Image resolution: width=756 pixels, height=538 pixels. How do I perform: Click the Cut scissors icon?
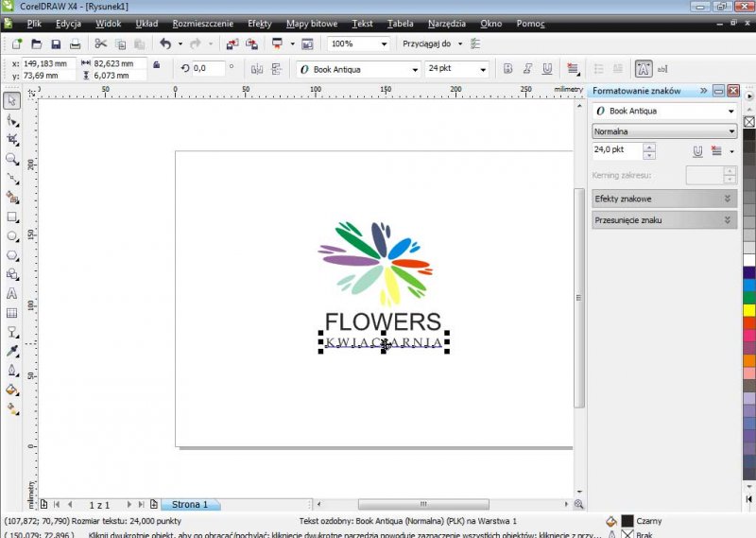[100, 43]
